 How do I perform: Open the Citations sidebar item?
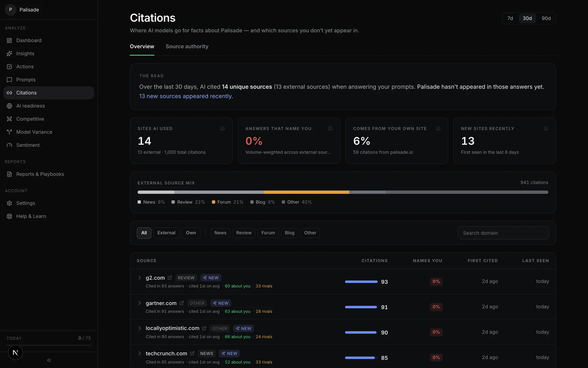click(49, 93)
